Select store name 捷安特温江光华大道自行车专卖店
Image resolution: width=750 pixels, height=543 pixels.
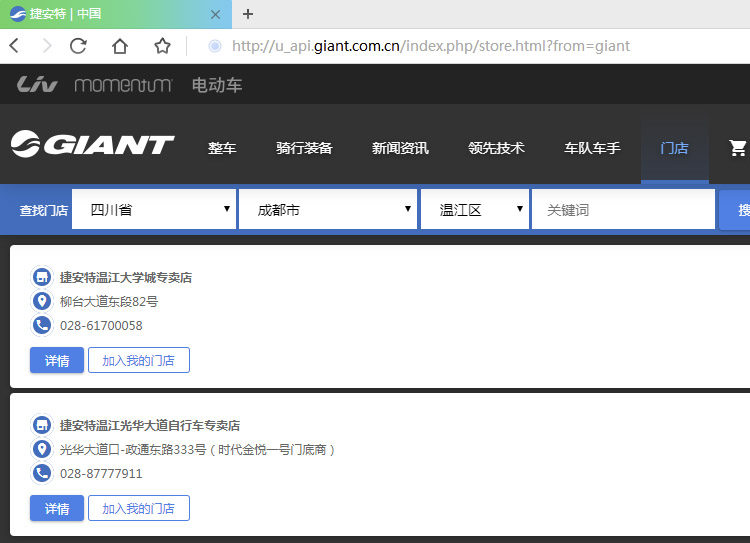click(150, 425)
